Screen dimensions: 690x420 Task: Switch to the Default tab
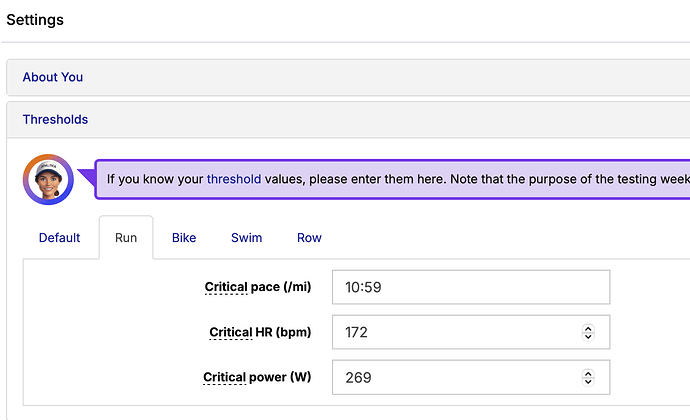59,238
